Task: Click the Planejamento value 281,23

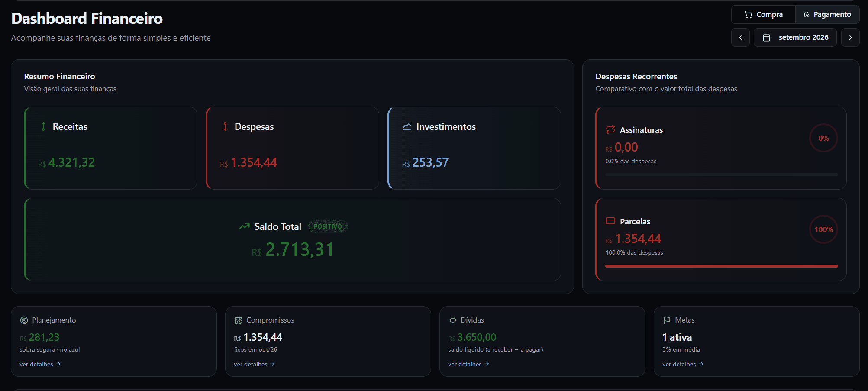Action: click(x=44, y=337)
